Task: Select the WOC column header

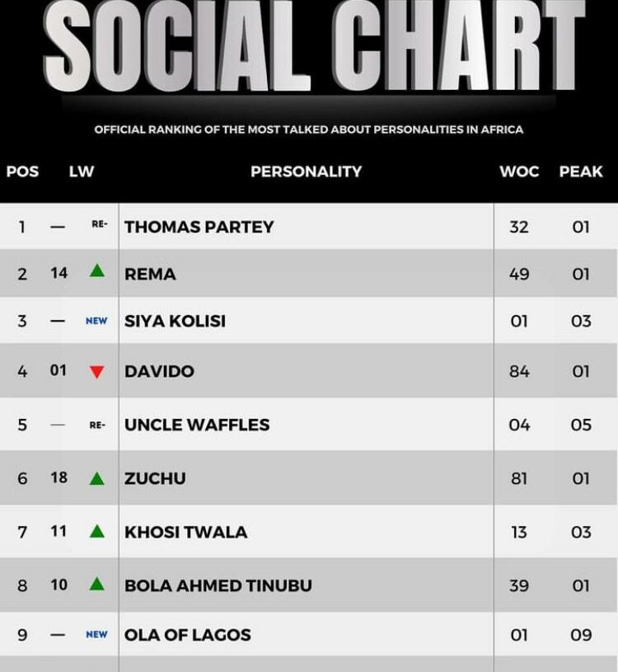Action: click(519, 172)
